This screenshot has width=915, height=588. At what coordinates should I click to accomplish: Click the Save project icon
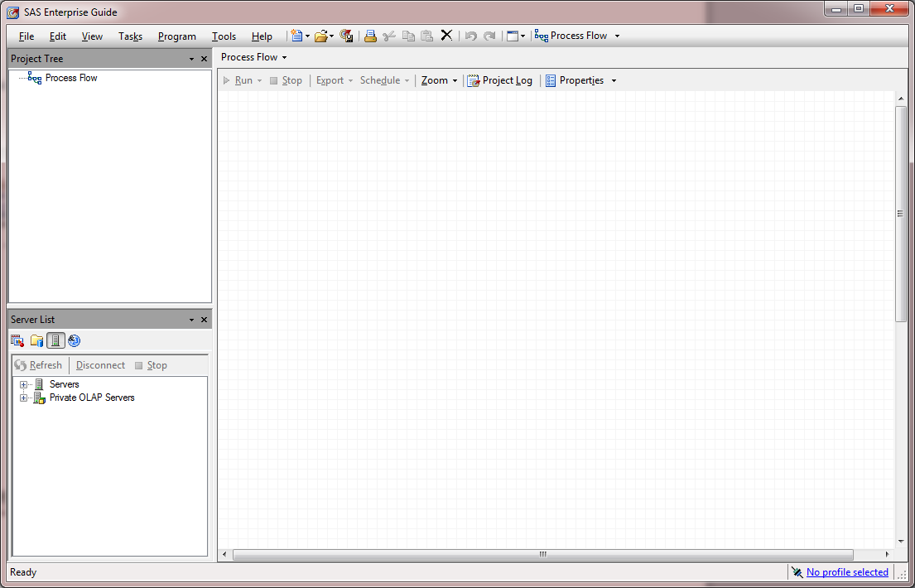347,36
